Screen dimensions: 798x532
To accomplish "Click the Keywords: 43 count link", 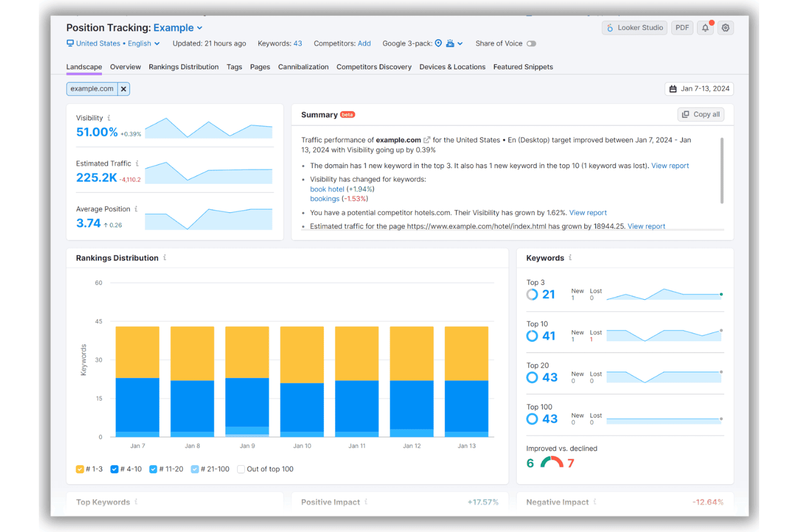I will point(298,43).
